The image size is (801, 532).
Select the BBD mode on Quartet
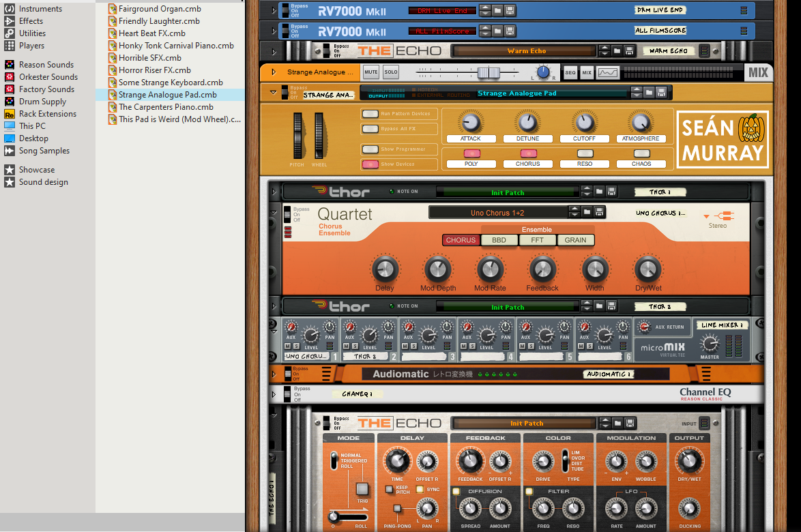click(x=499, y=240)
